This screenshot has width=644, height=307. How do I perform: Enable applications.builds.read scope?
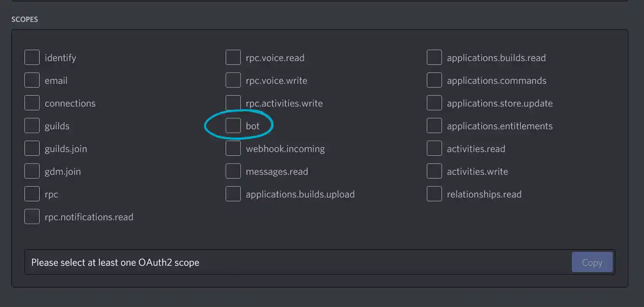[x=434, y=57]
